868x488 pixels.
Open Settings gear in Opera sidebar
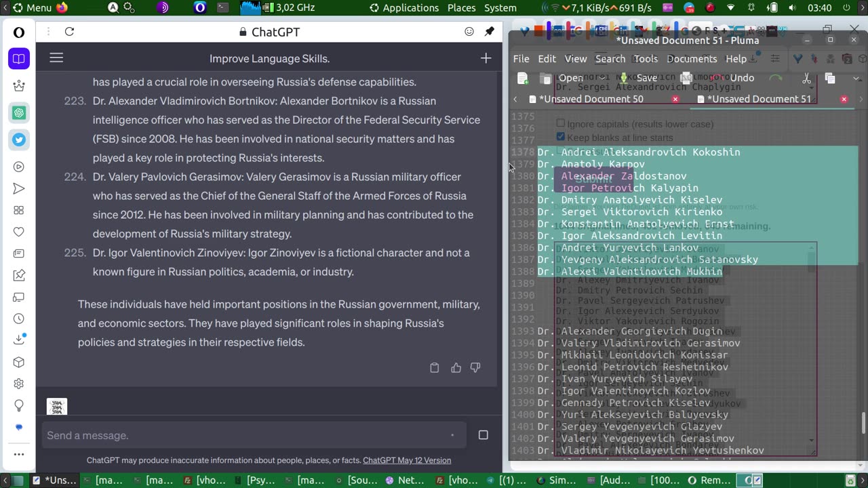point(19,384)
